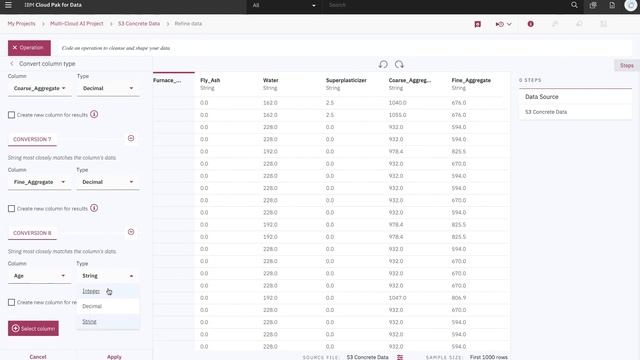This screenshot has height=360, width=640.
Task: Redo the last step
Action: pos(399,64)
